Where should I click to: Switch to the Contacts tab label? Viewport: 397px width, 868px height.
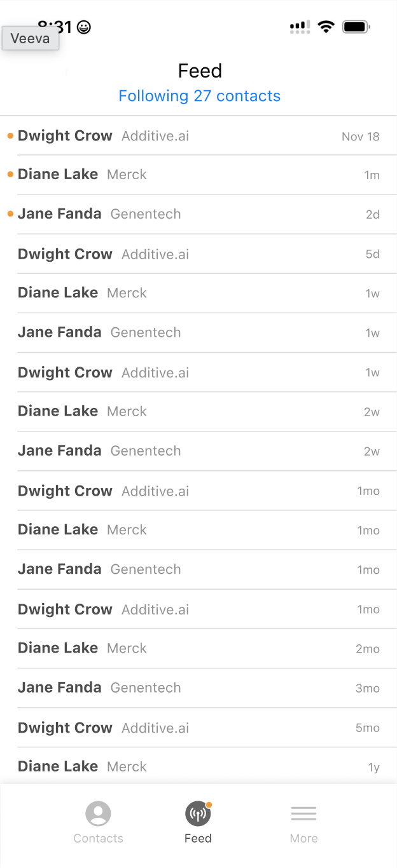coord(98,838)
